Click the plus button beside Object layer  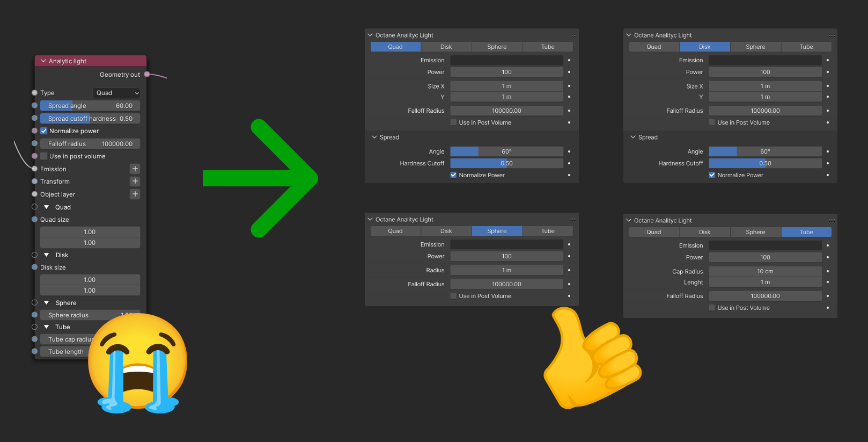135,194
